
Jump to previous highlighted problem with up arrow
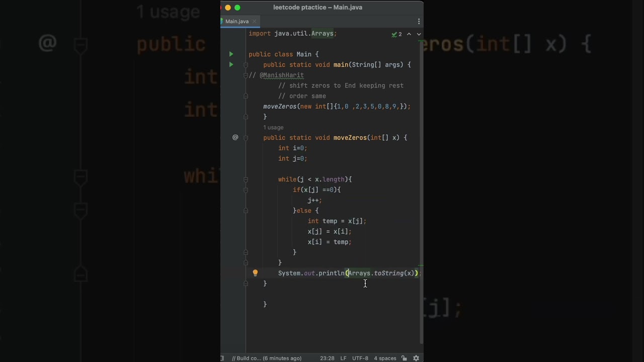(409, 34)
